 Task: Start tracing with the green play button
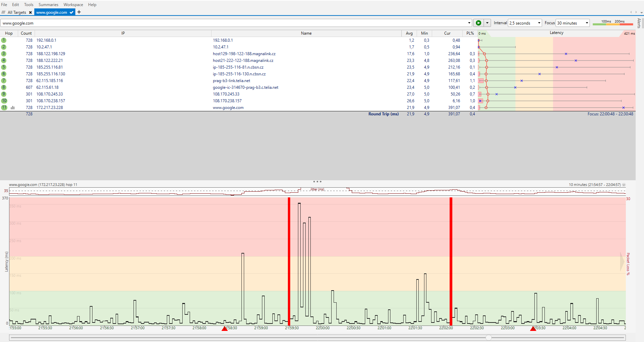[x=478, y=23]
